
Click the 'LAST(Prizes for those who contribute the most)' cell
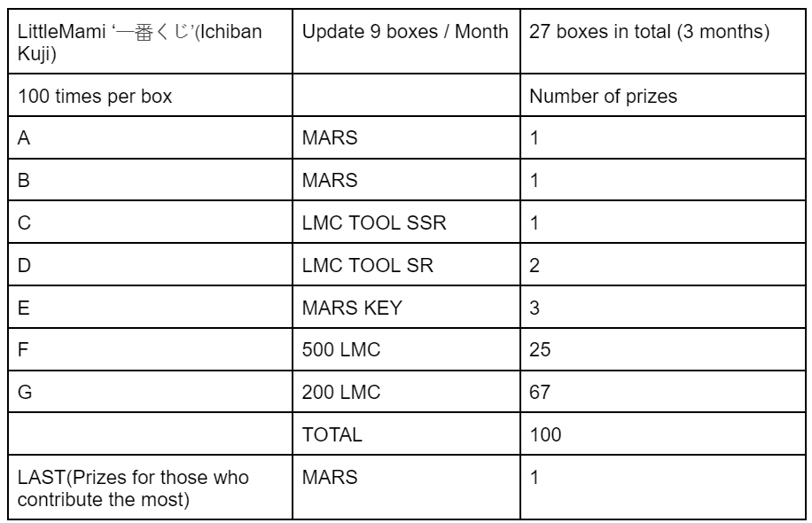[150, 488]
